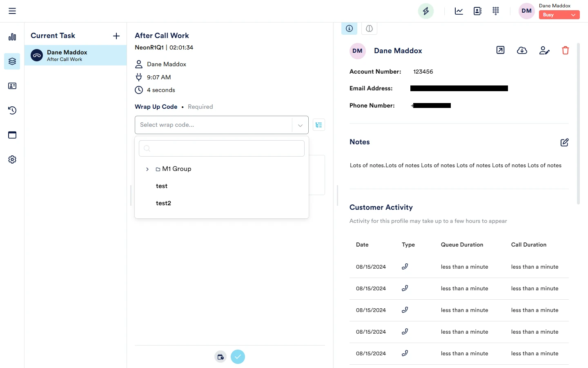
Task: Add a new task with plus button
Action: (x=116, y=36)
